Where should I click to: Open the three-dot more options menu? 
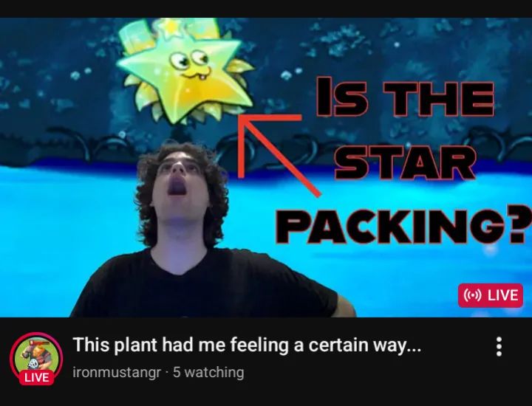(x=499, y=346)
